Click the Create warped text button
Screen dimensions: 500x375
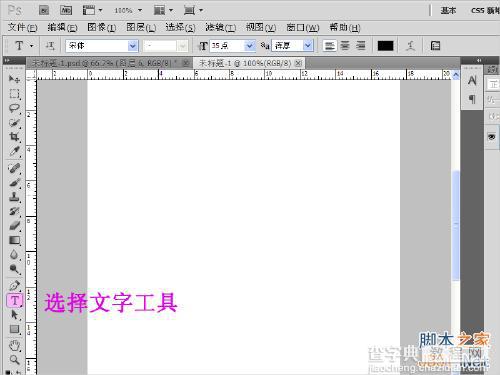[x=410, y=46]
